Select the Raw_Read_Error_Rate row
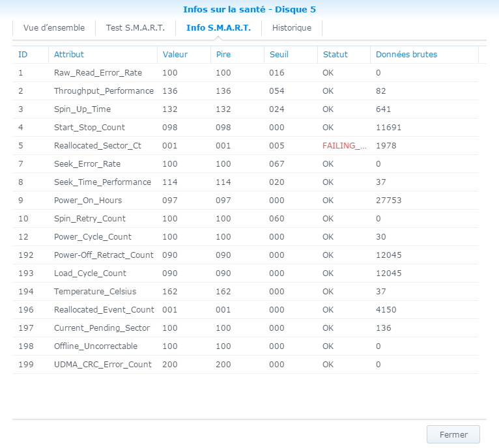Viewport: 499px width, 448px height. [x=245, y=73]
